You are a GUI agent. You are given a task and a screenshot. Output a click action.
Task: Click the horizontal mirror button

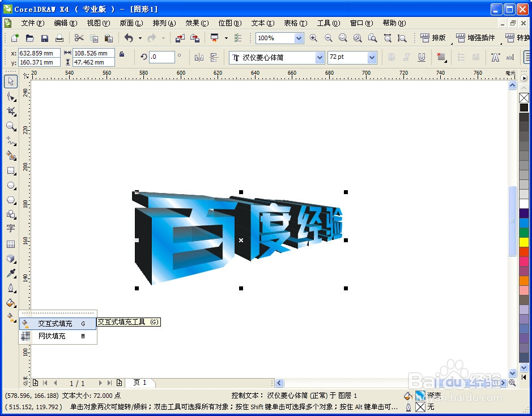pos(199,57)
